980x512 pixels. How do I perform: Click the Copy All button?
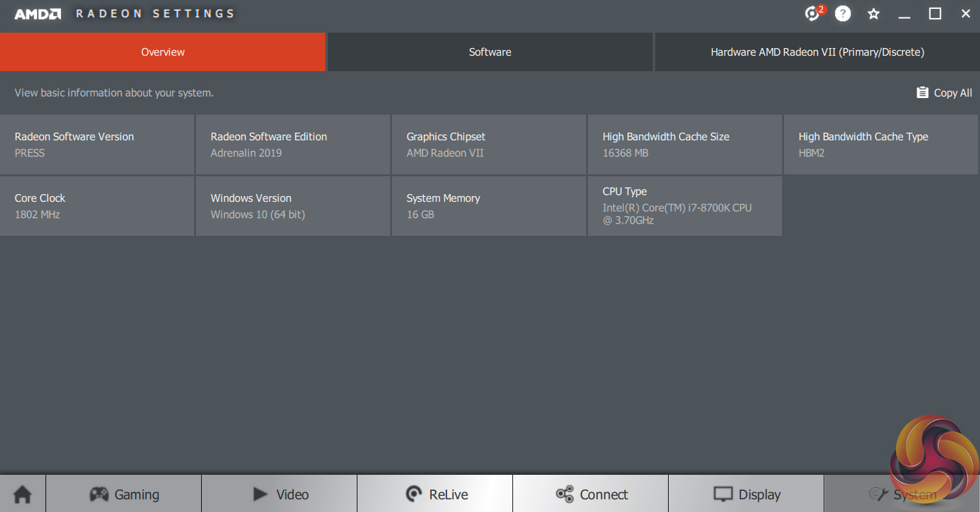tap(944, 93)
